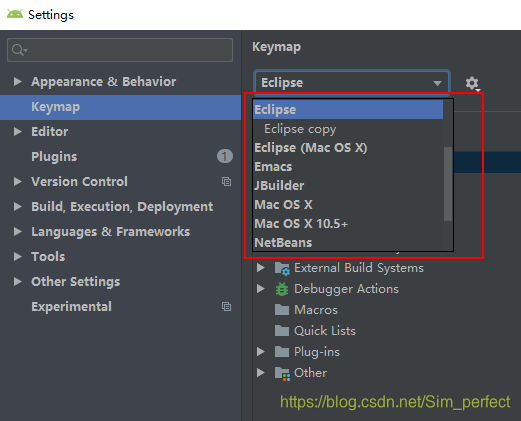Select the Mac OS X keymap

348,205
